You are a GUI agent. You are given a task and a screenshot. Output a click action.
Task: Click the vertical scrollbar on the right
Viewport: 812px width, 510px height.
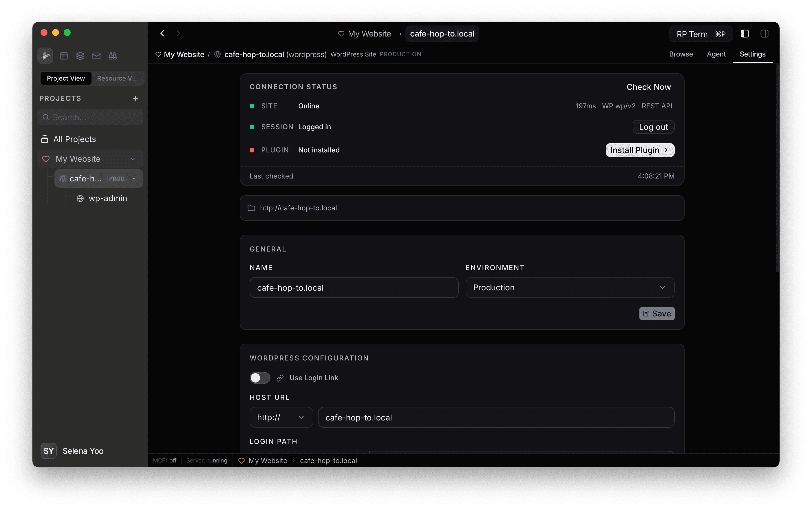click(777, 169)
